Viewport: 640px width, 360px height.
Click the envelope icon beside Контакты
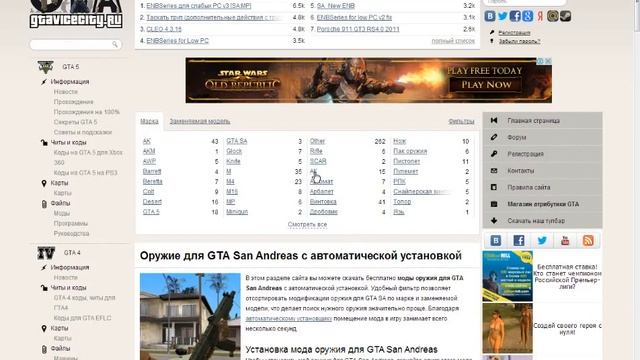pyautogui.click(x=494, y=171)
